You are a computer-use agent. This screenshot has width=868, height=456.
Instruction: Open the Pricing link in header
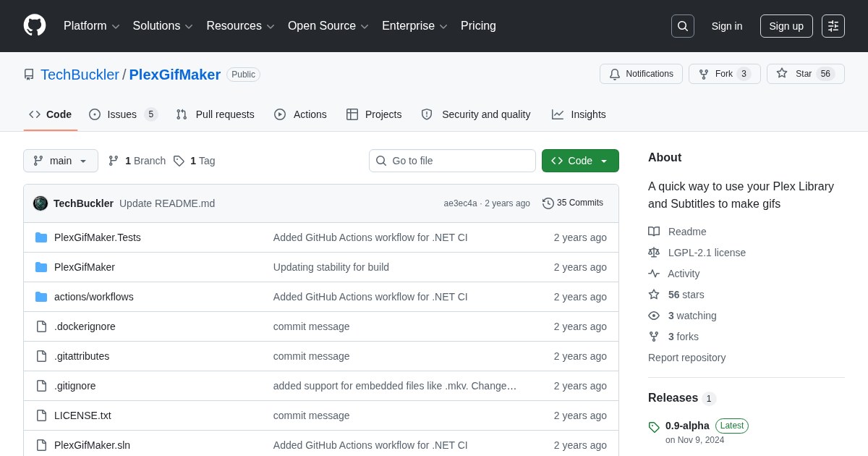point(478,26)
